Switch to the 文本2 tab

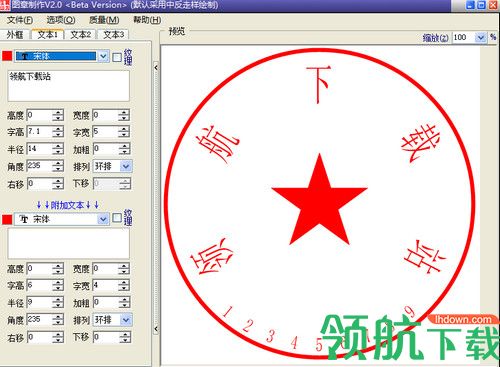pos(80,35)
